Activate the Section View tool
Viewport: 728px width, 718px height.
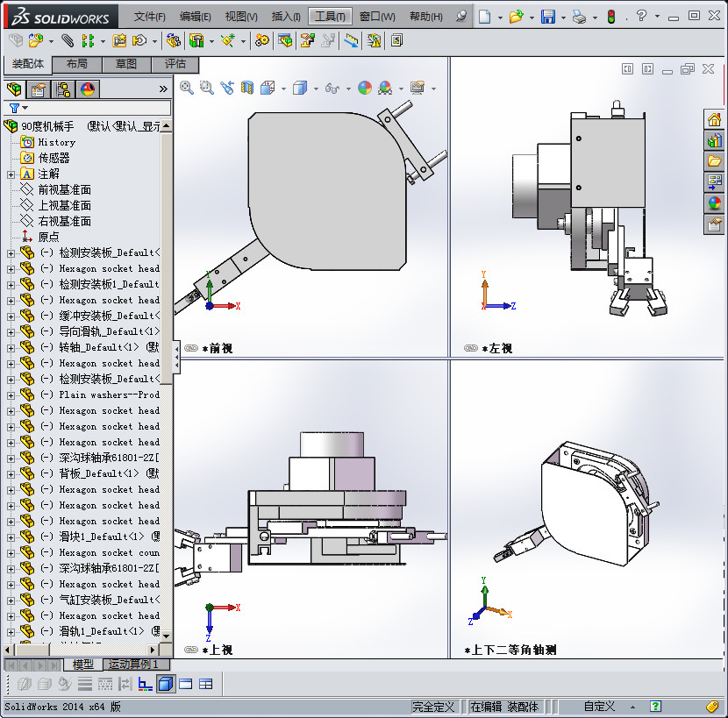click(247, 88)
